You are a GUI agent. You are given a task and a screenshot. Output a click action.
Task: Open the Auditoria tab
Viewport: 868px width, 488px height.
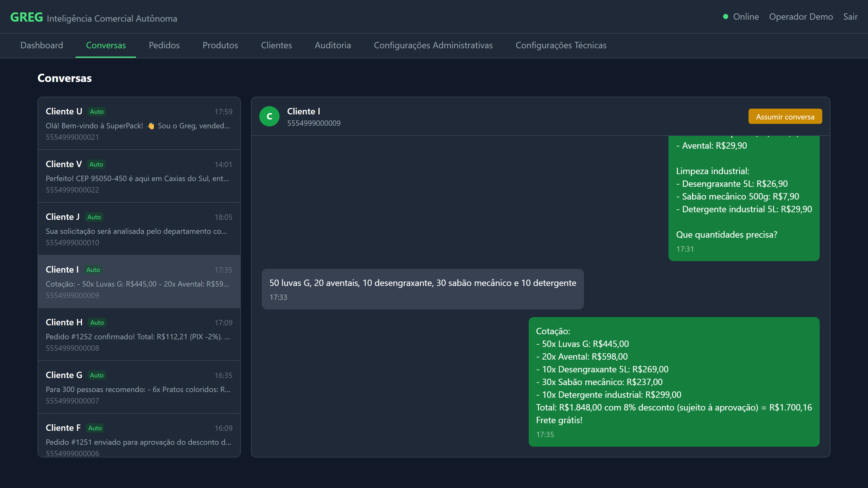tap(333, 45)
